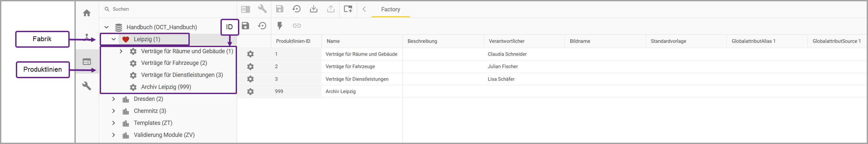
Task: Click the restore history icon in top toolbar
Action: click(297, 9)
